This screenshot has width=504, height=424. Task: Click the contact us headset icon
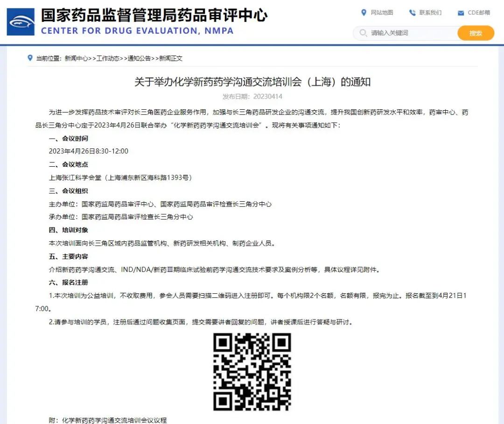click(x=412, y=13)
